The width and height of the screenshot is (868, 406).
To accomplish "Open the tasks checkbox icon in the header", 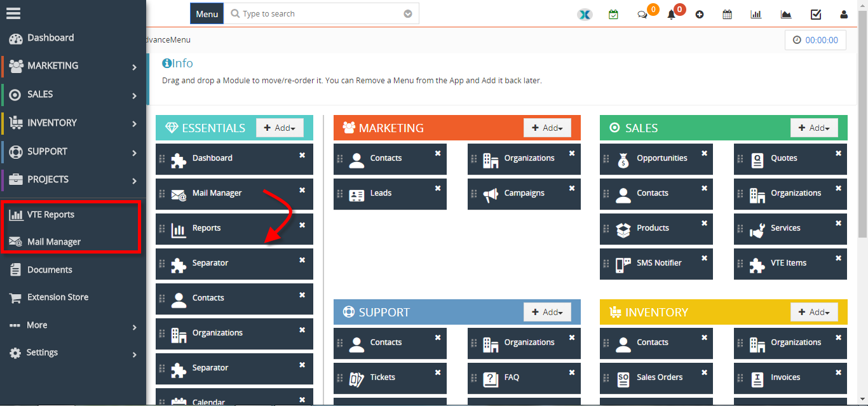I will point(816,14).
